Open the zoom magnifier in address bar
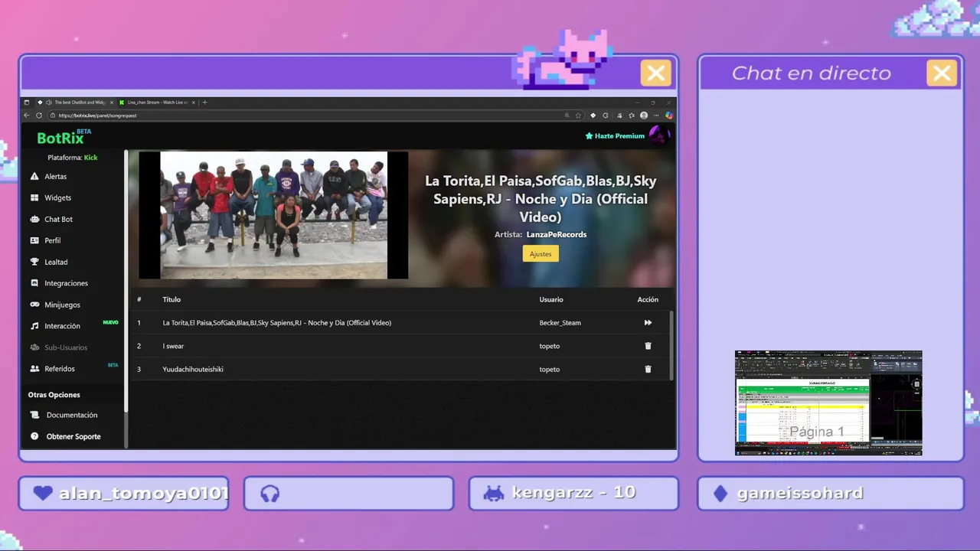 pos(567,116)
